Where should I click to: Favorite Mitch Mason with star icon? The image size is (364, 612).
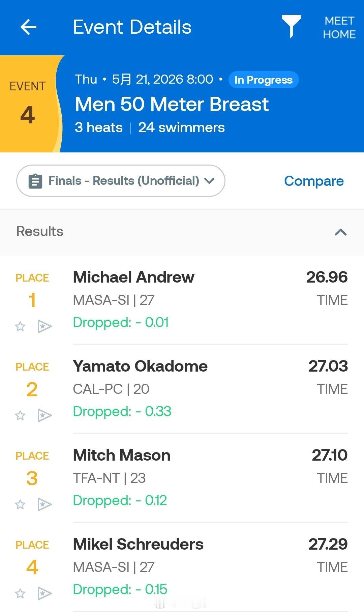20,504
